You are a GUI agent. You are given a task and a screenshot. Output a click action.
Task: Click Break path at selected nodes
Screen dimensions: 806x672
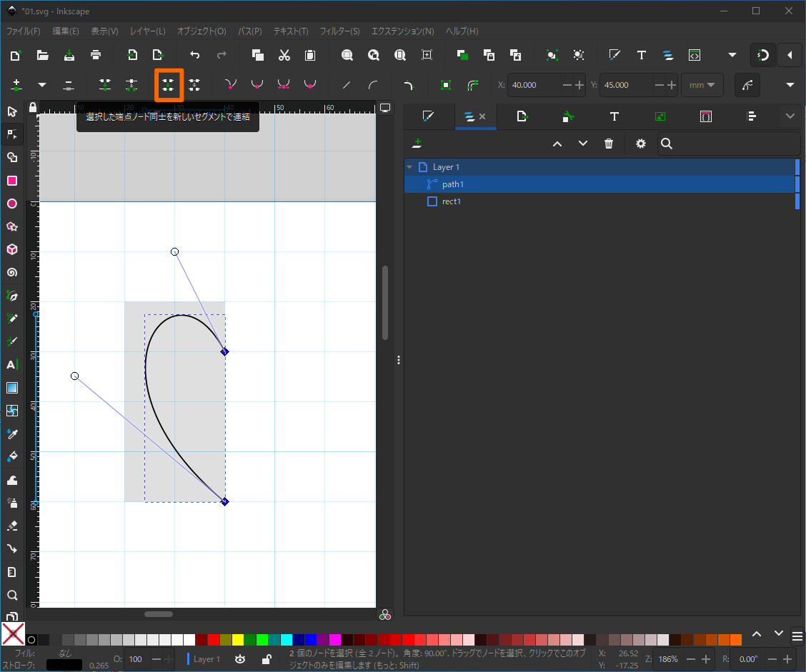(x=131, y=85)
